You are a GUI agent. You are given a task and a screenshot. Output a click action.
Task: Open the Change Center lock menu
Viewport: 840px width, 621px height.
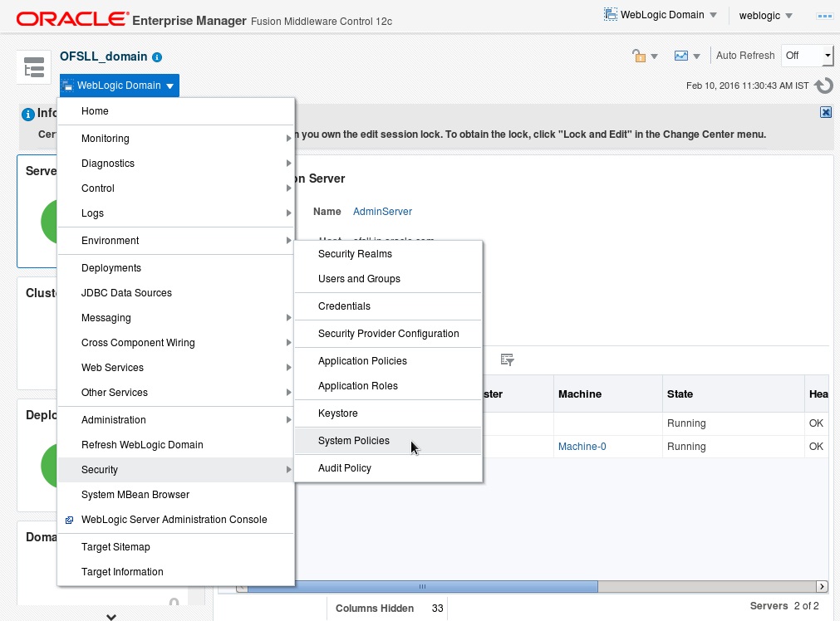tap(645, 56)
